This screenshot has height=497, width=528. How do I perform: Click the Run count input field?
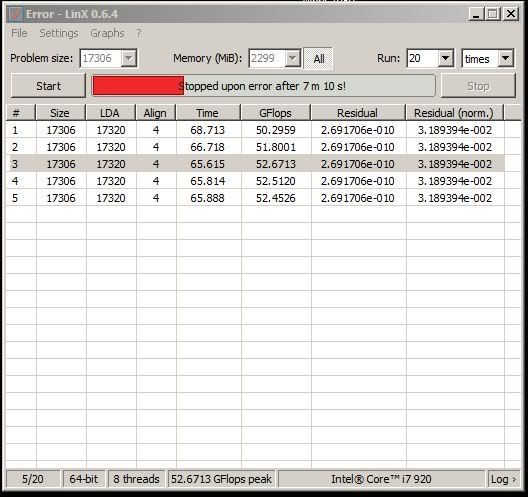[x=423, y=58]
